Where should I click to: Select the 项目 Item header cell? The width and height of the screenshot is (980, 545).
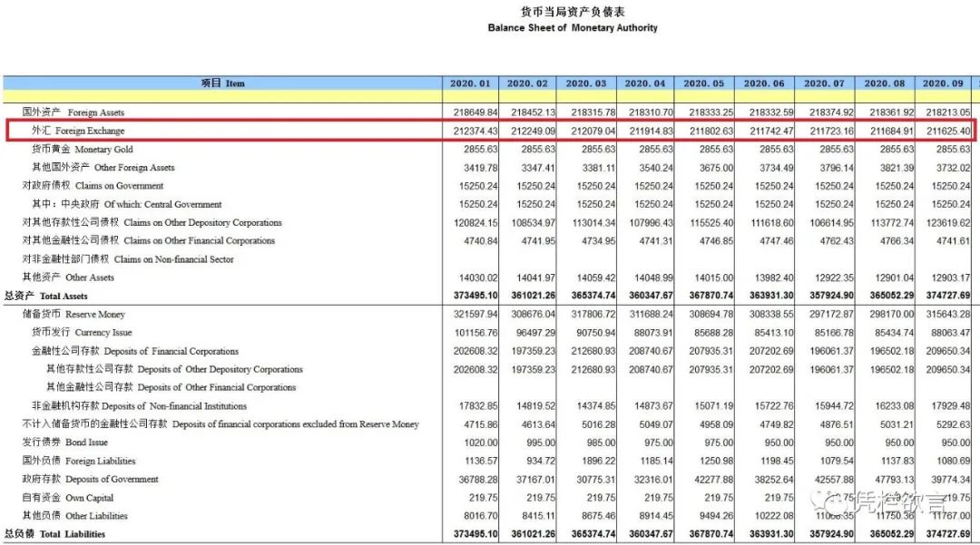click(x=221, y=83)
